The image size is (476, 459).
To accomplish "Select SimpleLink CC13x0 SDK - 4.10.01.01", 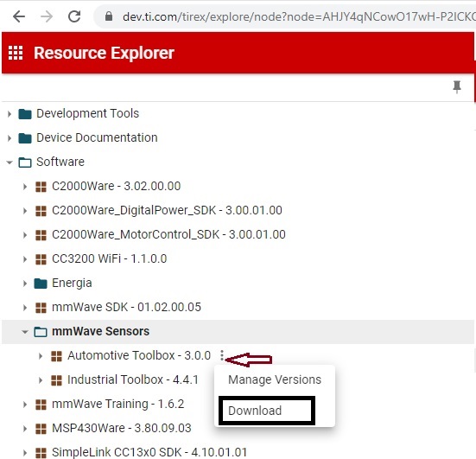I will tap(149, 452).
